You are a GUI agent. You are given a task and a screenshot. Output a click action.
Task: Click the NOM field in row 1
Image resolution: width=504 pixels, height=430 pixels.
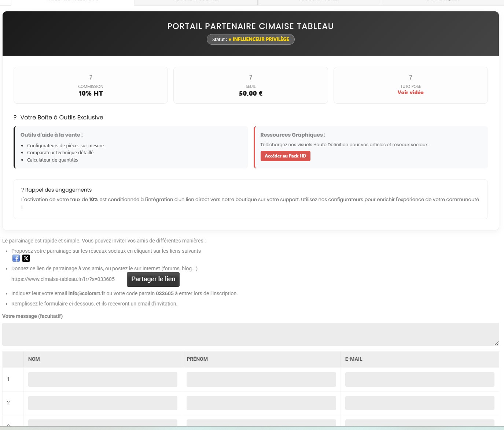coord(102,379)
